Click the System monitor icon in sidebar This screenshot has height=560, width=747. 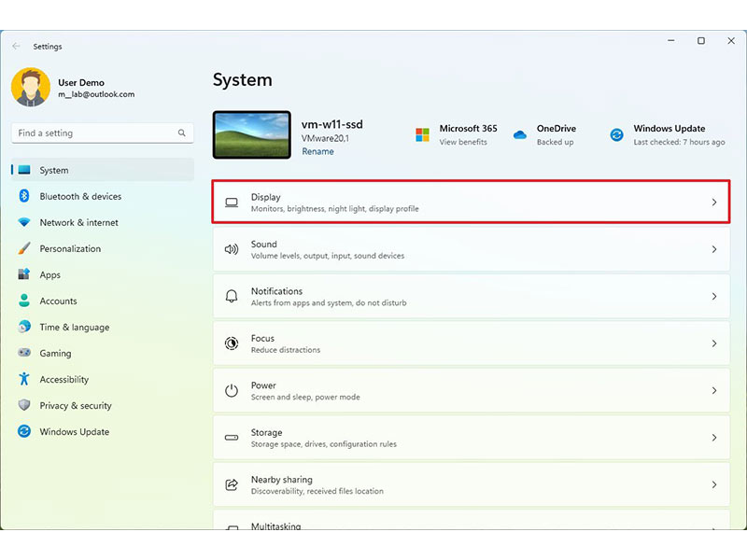pos(24,170)
